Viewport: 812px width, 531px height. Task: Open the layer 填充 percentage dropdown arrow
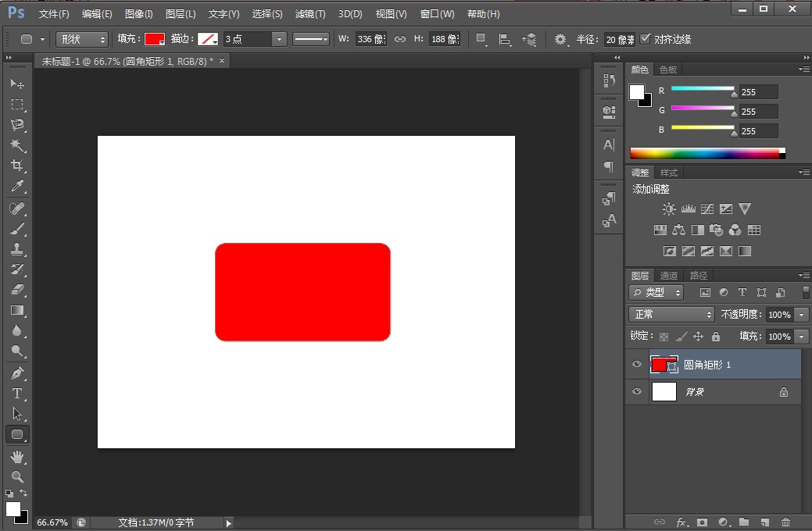point(802,337)
